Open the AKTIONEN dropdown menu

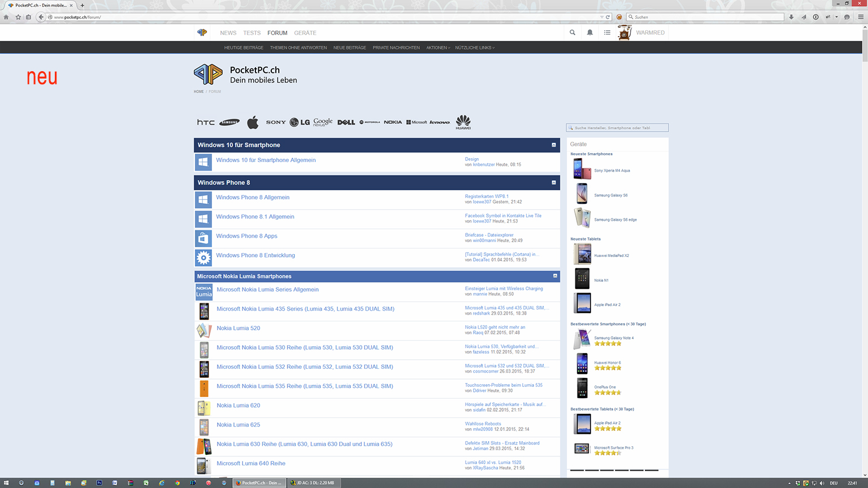pyautogui.click(x=438, y=48)
